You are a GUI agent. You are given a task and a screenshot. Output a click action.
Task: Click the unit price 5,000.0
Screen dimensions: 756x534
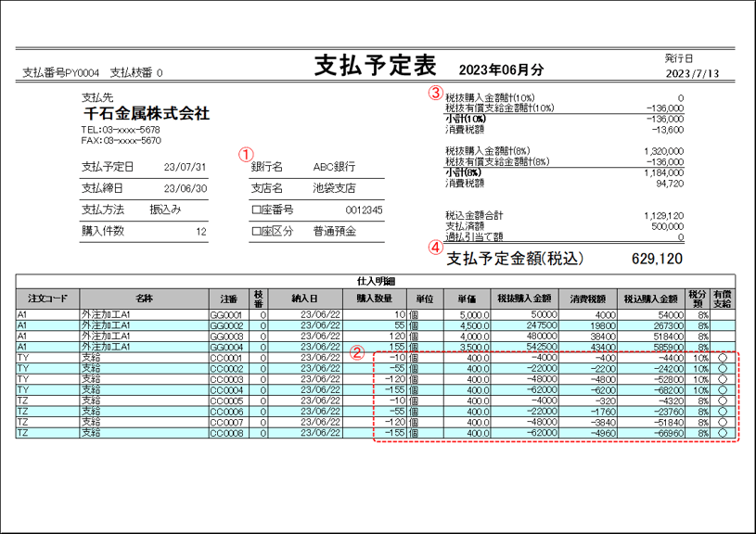(474, 315)
